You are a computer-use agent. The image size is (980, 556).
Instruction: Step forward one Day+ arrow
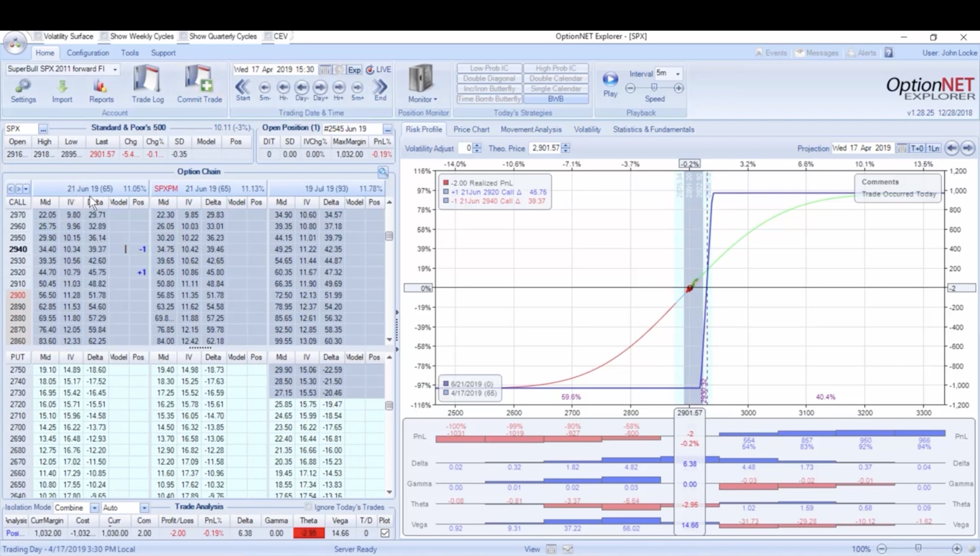coord(320,88)
